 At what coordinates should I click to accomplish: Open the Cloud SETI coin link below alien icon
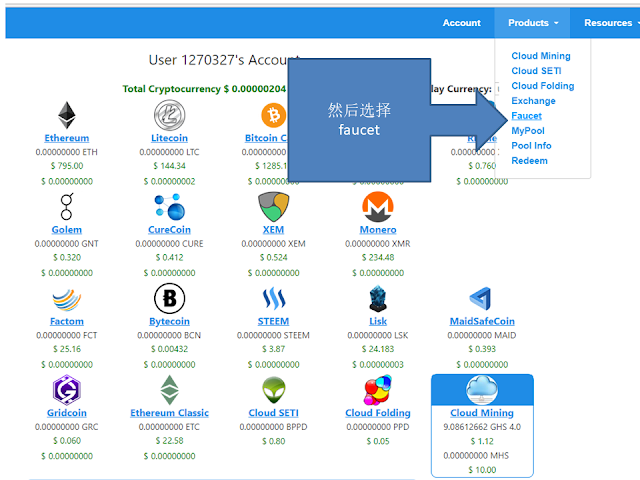pos(273,413)
